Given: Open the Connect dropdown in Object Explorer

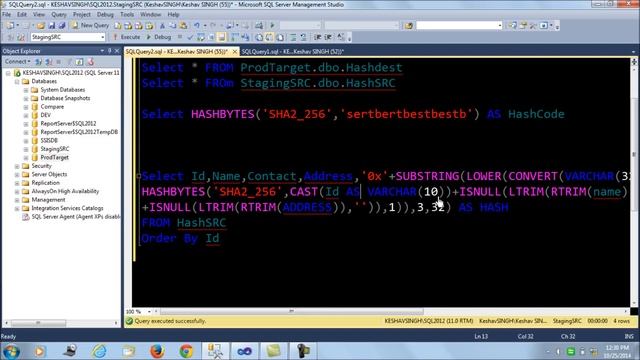Looking at the screenshot, I should 17,62.
